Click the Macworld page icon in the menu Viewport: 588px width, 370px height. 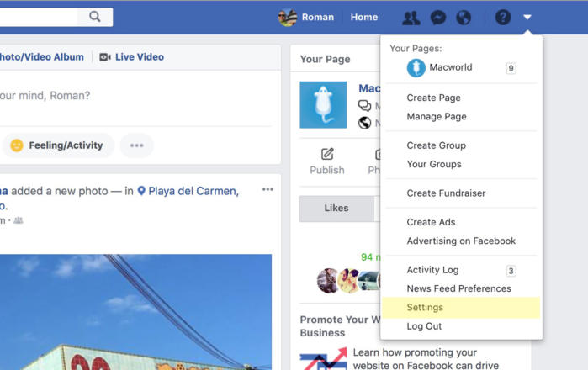416,68
